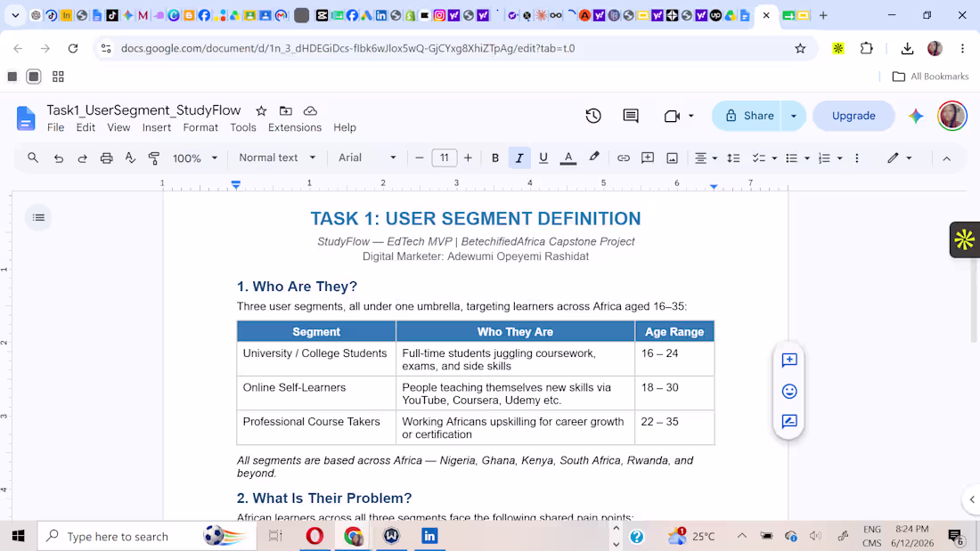
Task: Open the highlight color picker
Action: [593, 158]
